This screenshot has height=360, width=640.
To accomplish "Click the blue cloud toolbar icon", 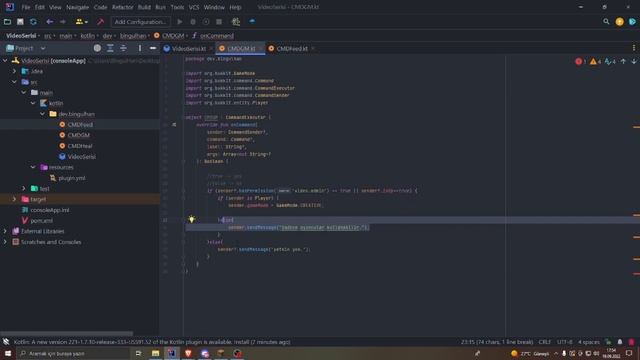I will 252,21.
